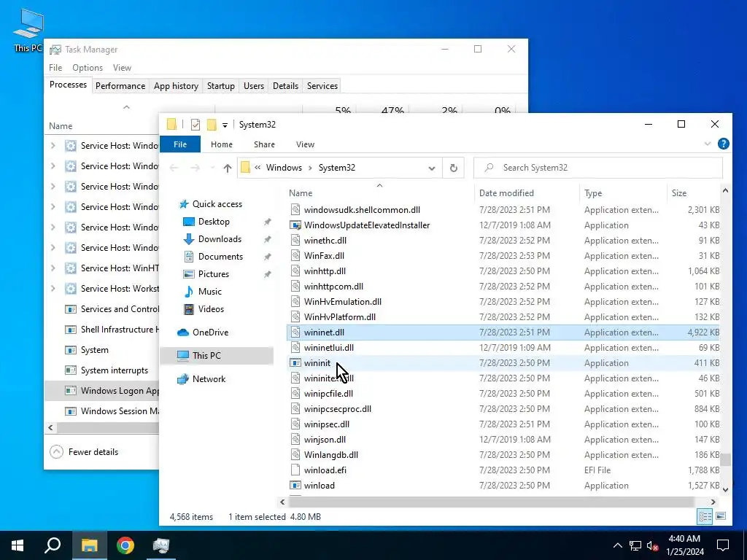Switch to Details view layout icon

(x=705, y=516)
